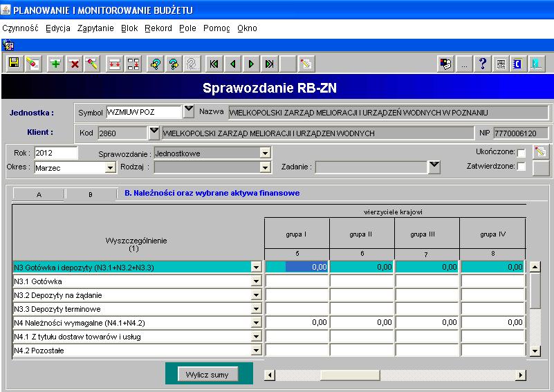Open the Pole menu
Screen dimensions: 554x392
point(187,28)
